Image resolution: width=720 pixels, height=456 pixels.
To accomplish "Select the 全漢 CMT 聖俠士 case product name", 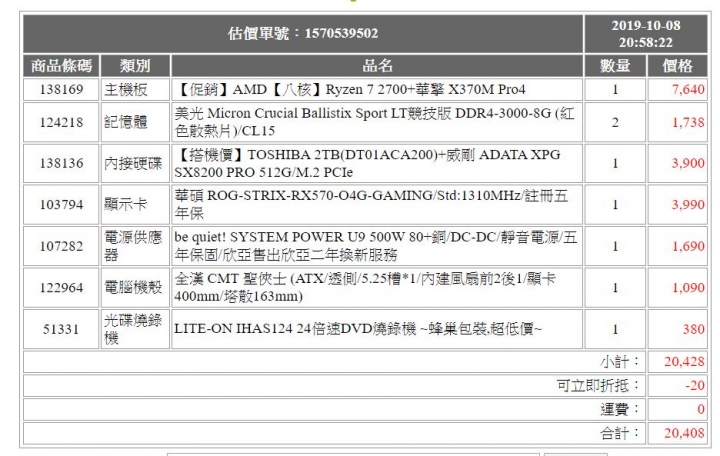I will [366, 287].
